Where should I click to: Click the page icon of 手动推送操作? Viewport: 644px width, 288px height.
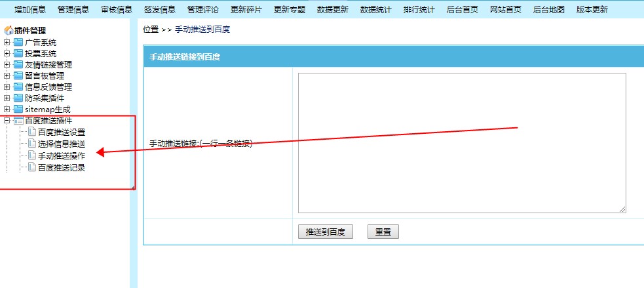[32, 155]
